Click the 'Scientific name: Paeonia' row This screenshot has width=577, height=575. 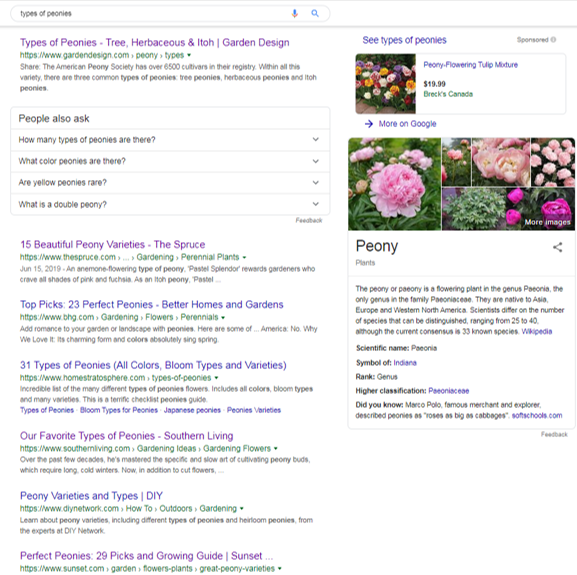coord(396,348)
